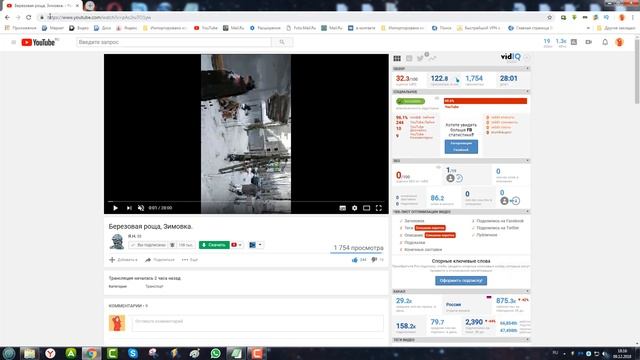Bookmark page with the star icon
The width and height of the screenshot is (640, 360).
click(549, 17)
